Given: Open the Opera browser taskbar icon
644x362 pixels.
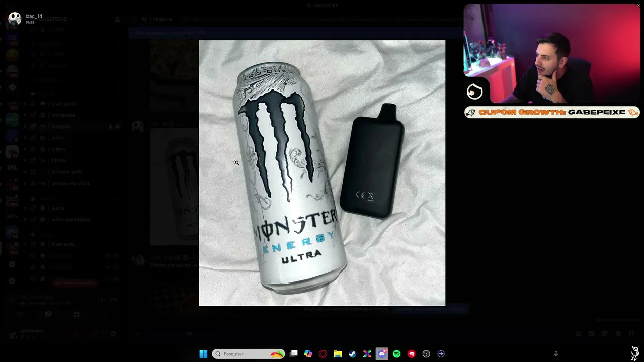Looking at the screenshot, I should pos(323,354).
